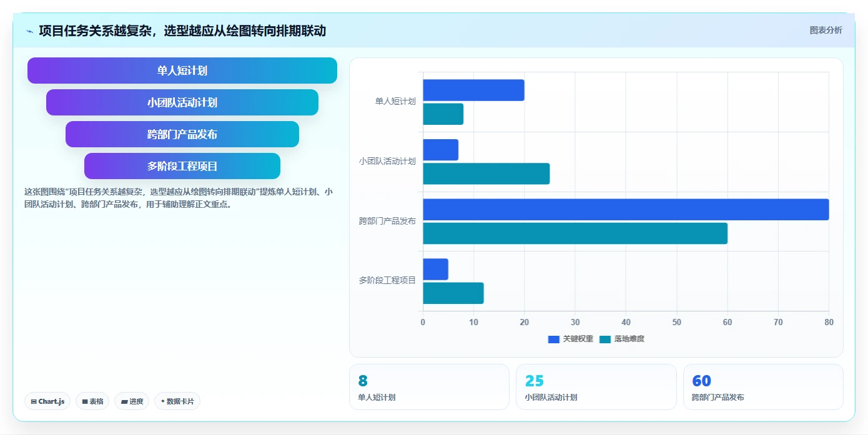The image size is (868, 435).
Task: Click the teal 落地难度 bar for 多阶段工程项目
Action: coord(453,293)
